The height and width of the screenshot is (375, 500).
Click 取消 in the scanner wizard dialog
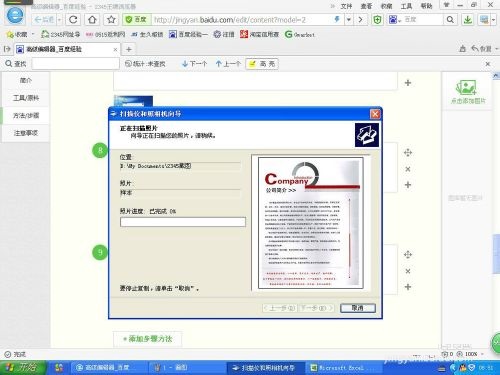[x=358, y=308]
